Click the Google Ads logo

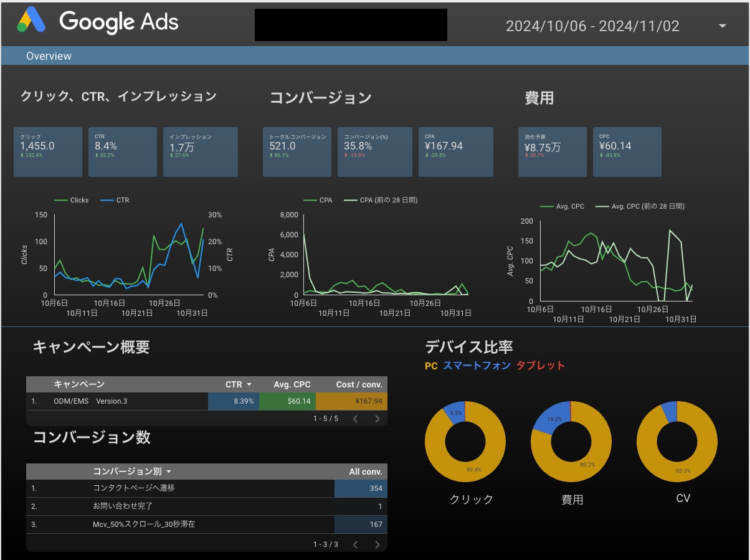pyautogui.click(x=98, y=22)
